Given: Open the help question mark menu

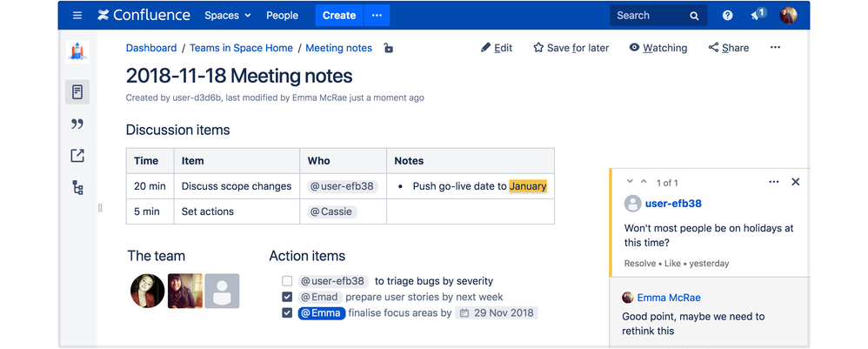Looking at the screenshot, I should pos(727,16).
